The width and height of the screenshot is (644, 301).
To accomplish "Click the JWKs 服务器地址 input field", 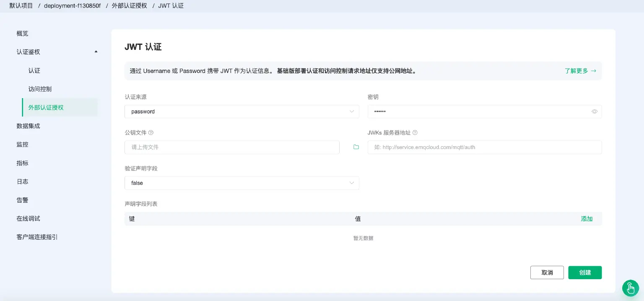I will coord(484,147).
